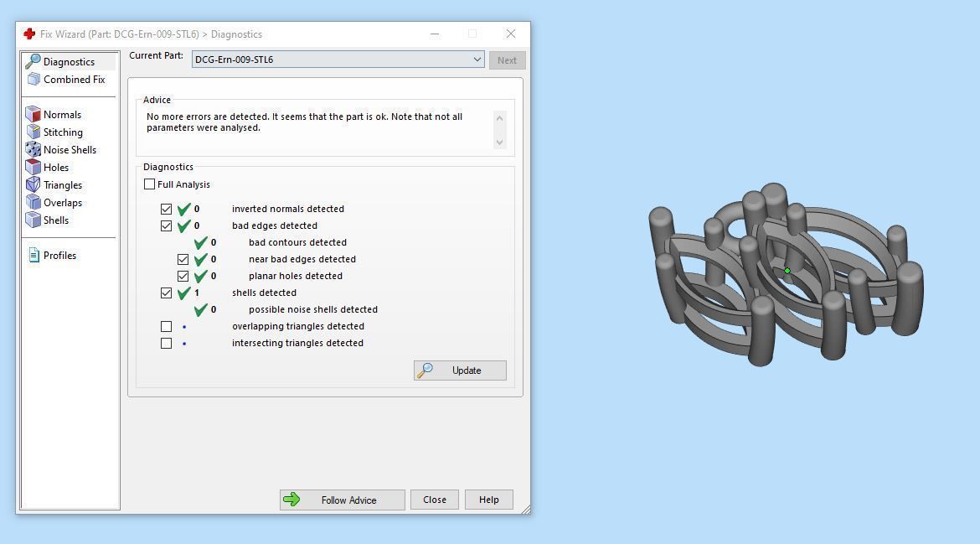Click green checkmark beside bad contours
Screen dimensions: 980x544
201,242
